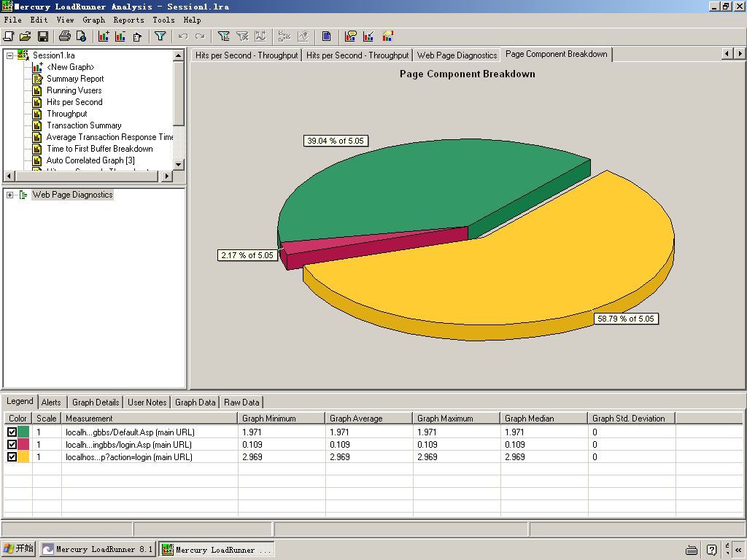
Task: Click the blue View Raw Data spreadsheet icon
Action: pos(326,36)
